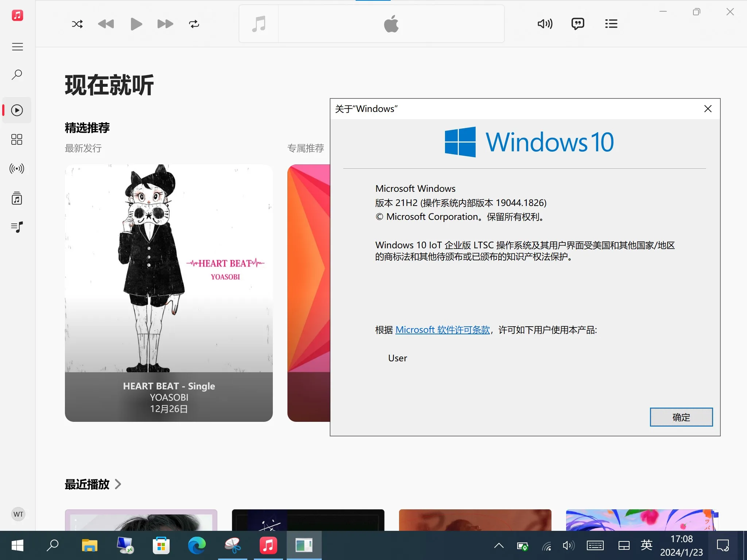Confirm the dialog with 确定 button
This screenshot has width=747, height=560.
[x=681, y=417]
